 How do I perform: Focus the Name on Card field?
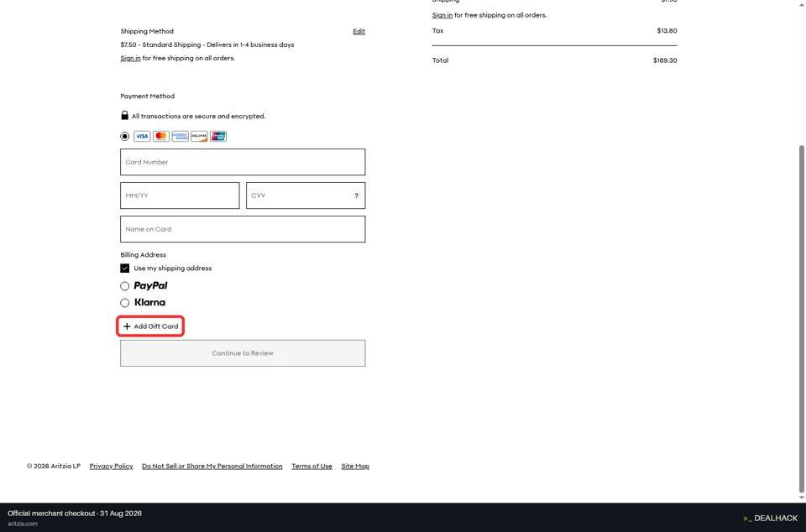pos(243,229)
